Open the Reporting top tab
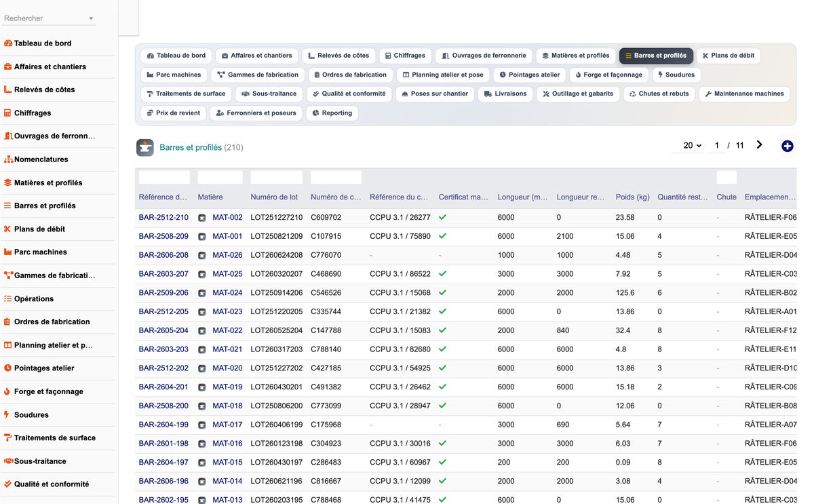 coord(332,113)
